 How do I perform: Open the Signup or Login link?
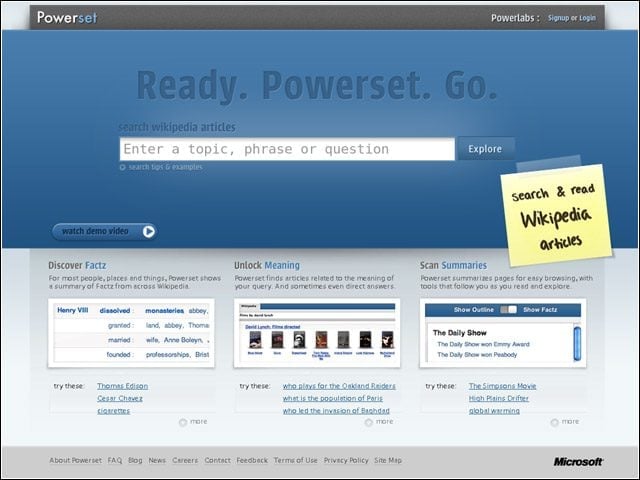(x=571, y=18)
